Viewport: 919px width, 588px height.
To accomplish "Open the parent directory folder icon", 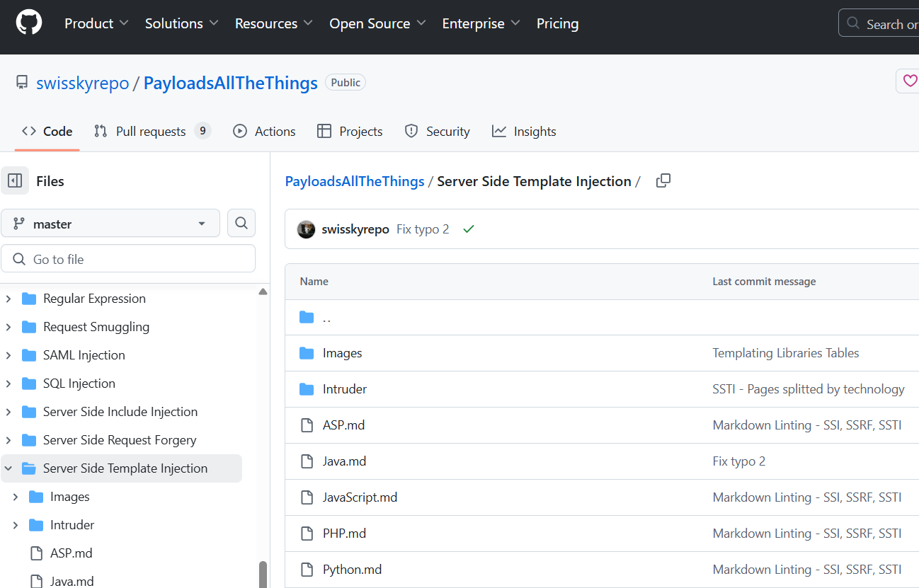I will click(x=307, y=317).
